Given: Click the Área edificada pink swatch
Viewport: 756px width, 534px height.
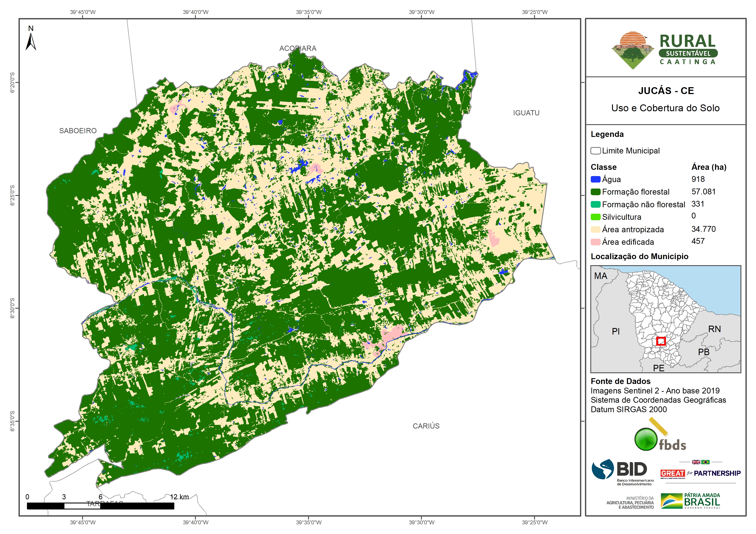Looking at the screenshot, I should click(595, 242).
